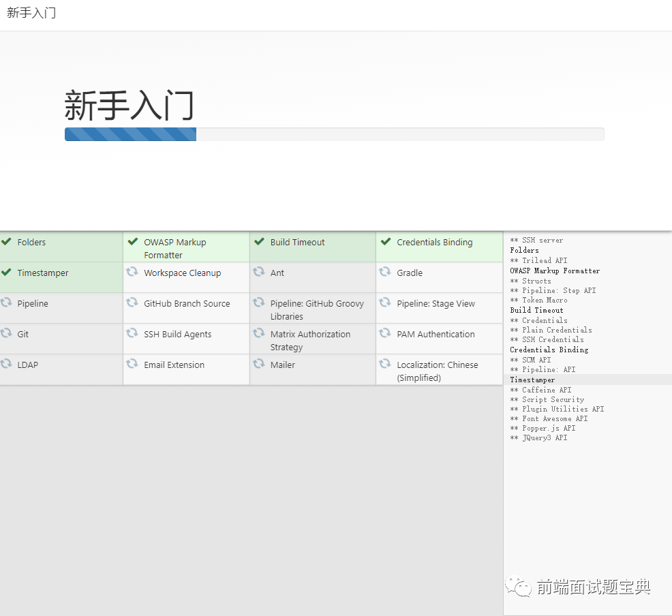Click '** SCM API' log entry
This screenshot has width=672, height=616.
pos(530,360)
